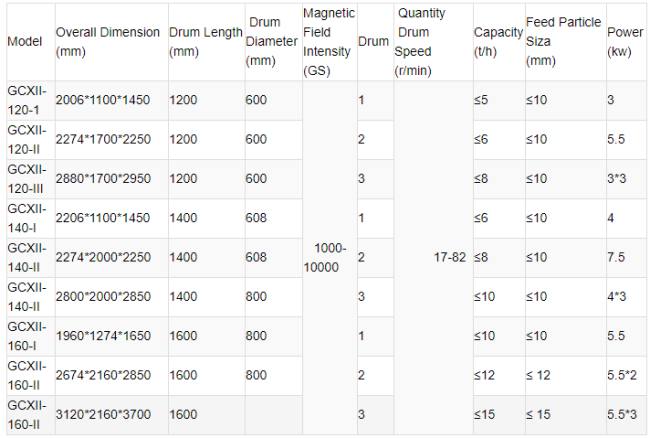Click the Drum Length (mm) column header
The image size is (650, 438).
(x=205, y=41)
